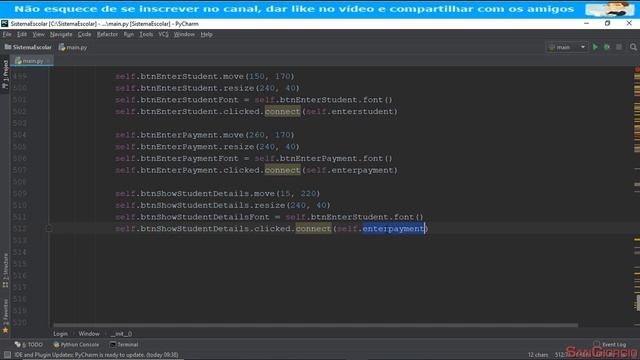Open the Run menu
Viewport: 640px width, 360px height.
click(128, 34)
